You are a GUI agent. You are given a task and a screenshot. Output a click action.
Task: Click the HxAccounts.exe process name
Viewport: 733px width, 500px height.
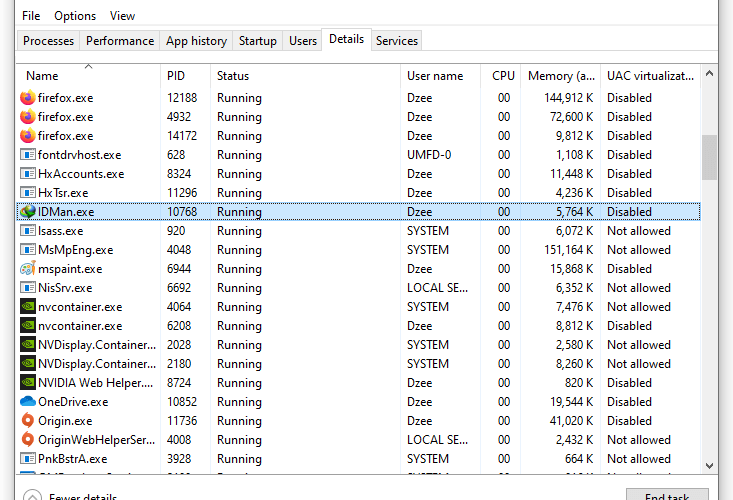click(x=81, y=174)
